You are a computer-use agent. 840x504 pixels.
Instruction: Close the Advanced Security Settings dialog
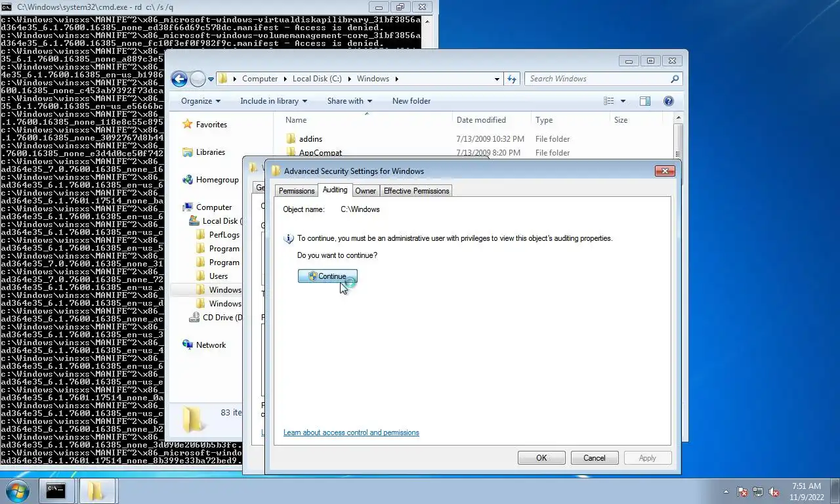[x=665, y=171]
